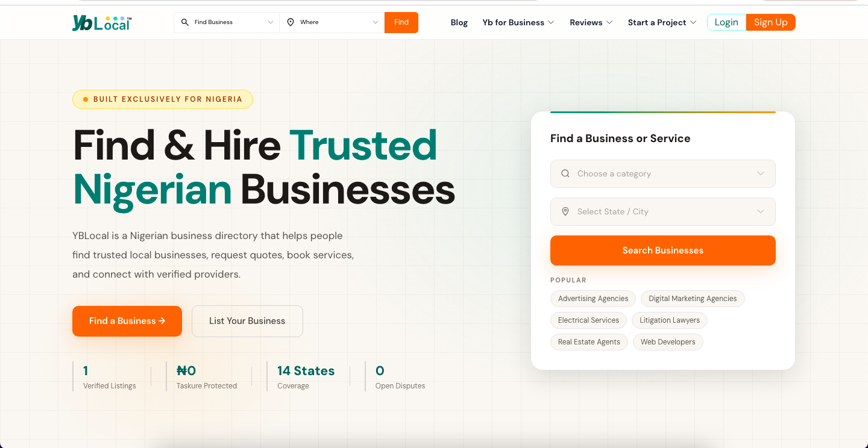Click the Verified Listings stat label
Image resolution: width=868 pixels, height=448 pixels.
click(110, 386)
